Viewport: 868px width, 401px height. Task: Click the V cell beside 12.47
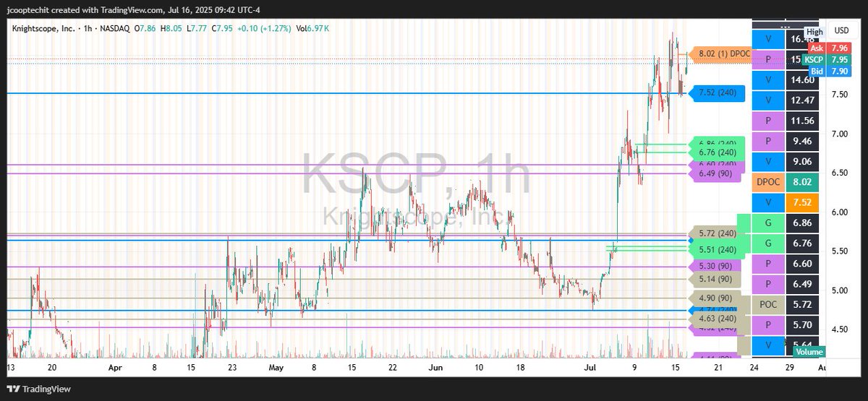pos(769,100)
